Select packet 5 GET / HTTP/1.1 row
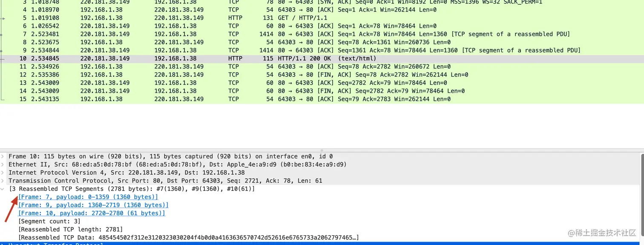The height and width of the screenshot is (245, 644). click(x=322, y=18)
